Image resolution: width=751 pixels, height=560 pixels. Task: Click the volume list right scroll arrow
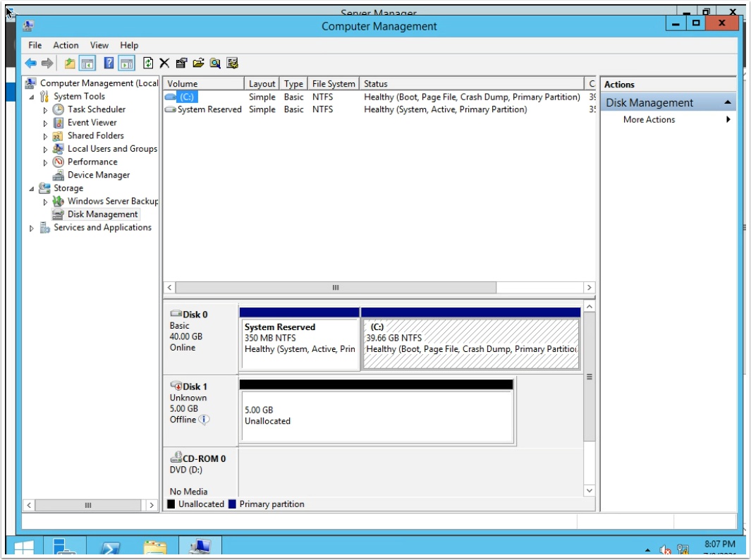[x=589, y=288]
